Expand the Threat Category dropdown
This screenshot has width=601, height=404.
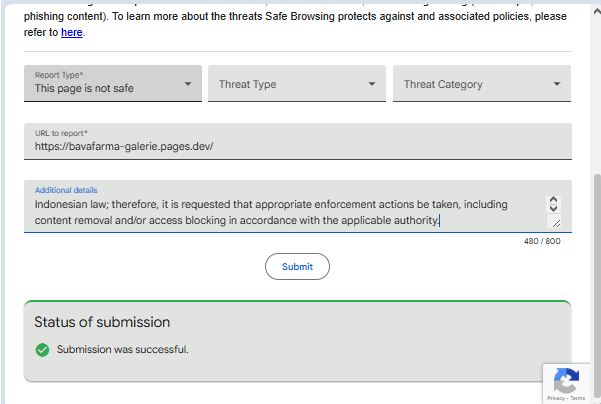click(557, 84)
